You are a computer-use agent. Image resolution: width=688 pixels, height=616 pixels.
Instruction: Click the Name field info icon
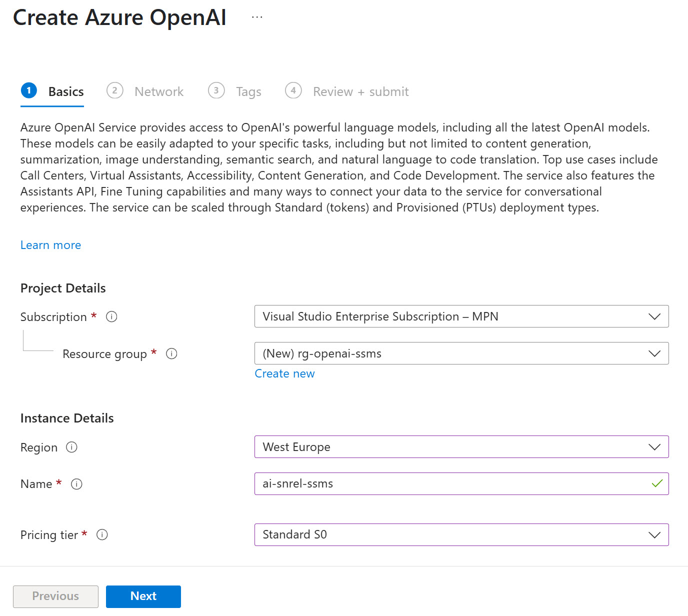coord(76,484)
